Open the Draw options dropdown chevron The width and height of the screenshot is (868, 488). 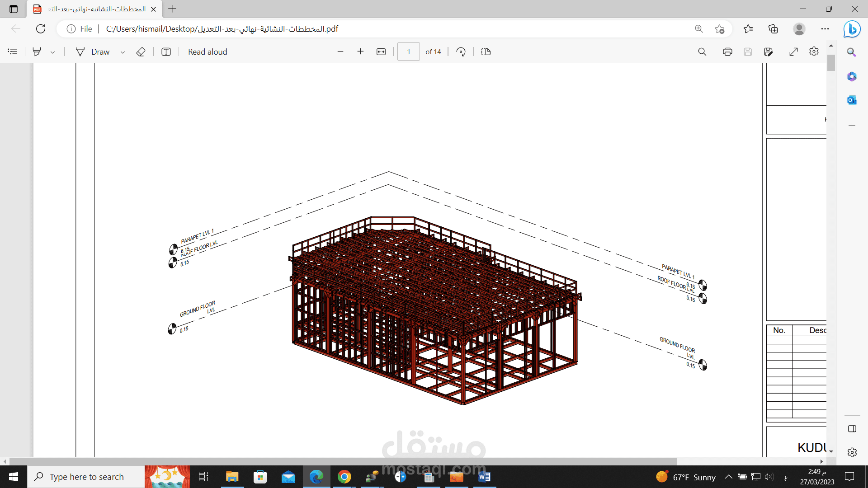[x=123, y=52]
